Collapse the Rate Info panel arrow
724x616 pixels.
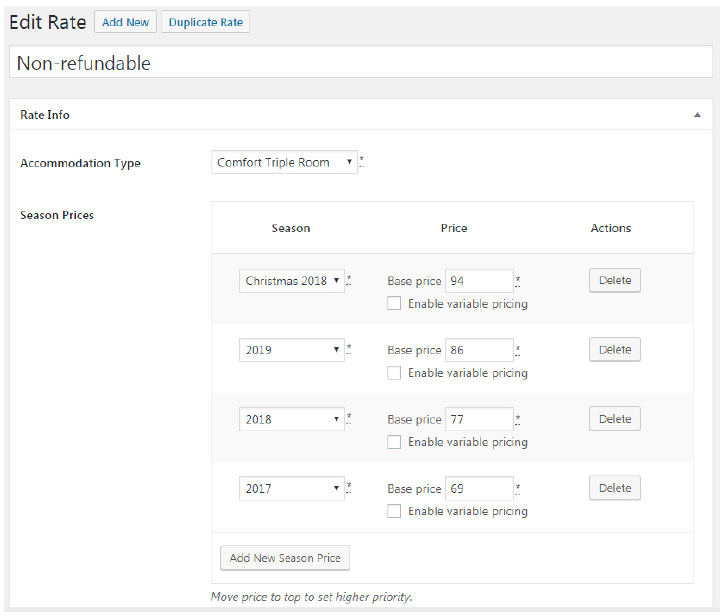(x=697, y=115)
